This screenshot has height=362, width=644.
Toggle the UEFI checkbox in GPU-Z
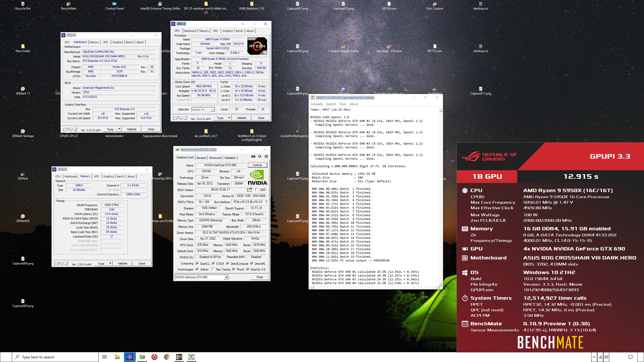tap(257, 190)
